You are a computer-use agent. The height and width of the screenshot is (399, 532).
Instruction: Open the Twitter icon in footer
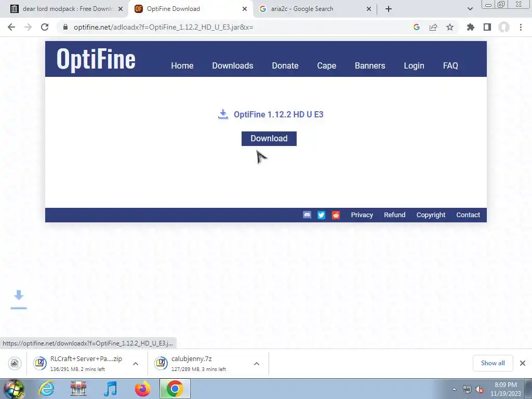tap(321, 215)
